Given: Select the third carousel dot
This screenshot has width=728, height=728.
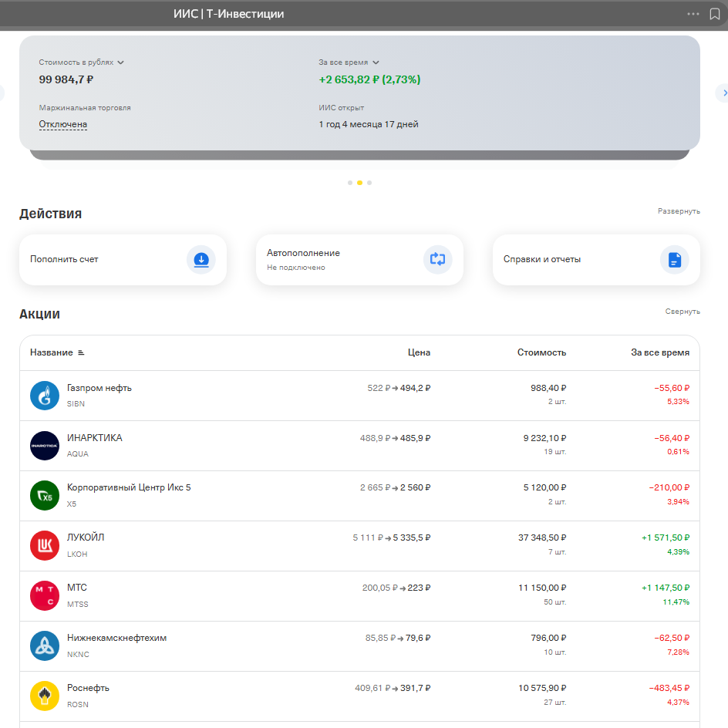Looking at the screenshot, I should pyautogui.click(x=369, y=183).
